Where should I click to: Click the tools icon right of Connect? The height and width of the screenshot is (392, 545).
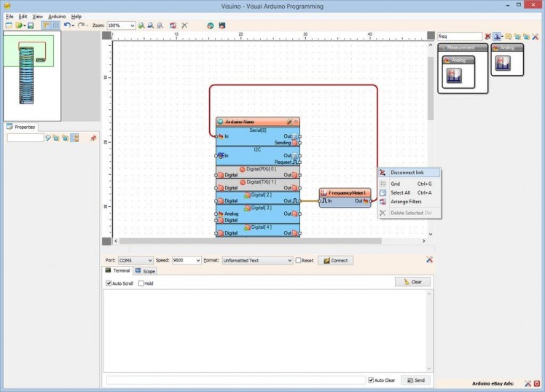coord(430,260)
